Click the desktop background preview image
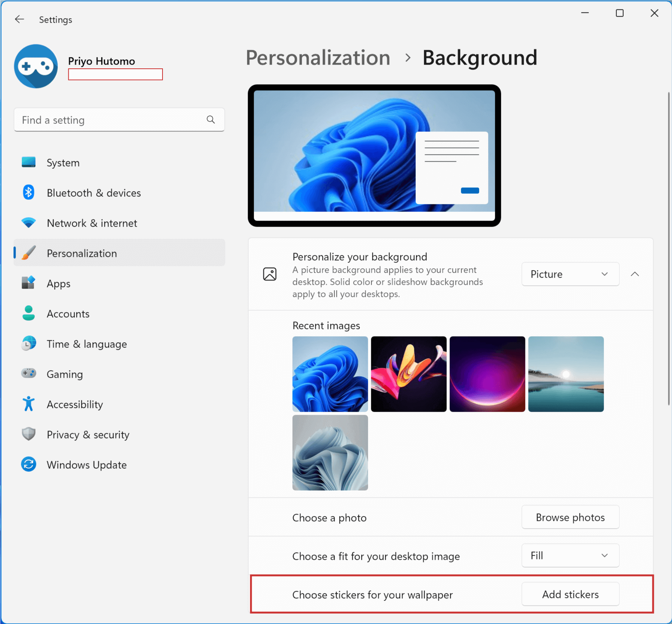Image resolution: width=672 pixels, height=624 pixels. click(x=374, y=156)
